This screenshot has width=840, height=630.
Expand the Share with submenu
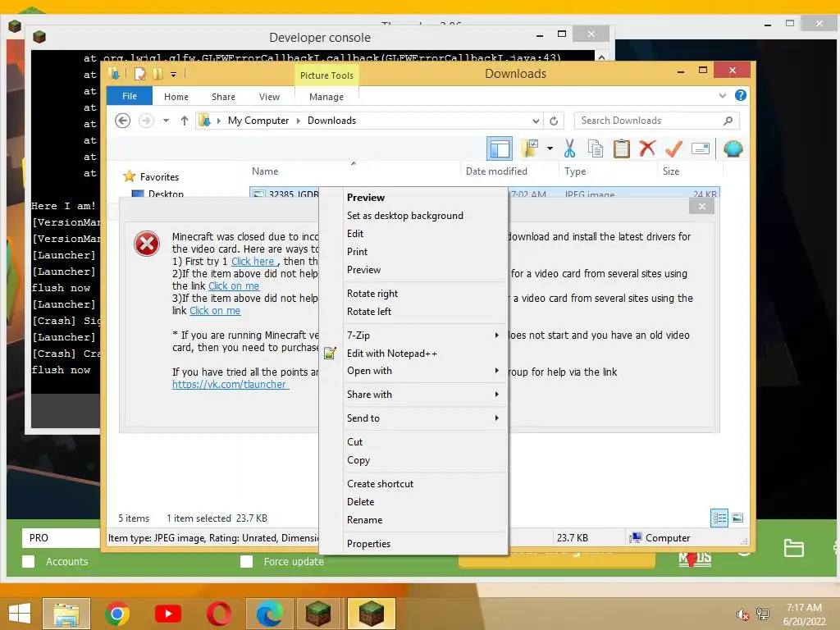423,395
